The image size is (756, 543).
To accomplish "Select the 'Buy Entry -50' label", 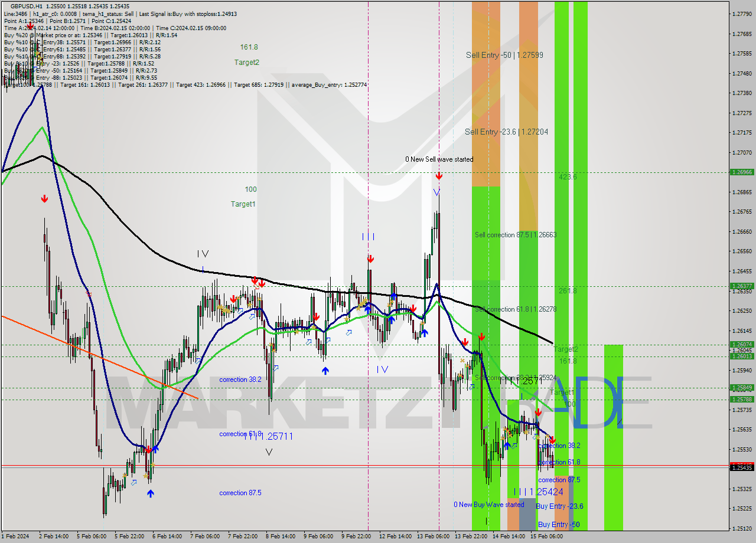I will pyautogui.click(x=559, y=525).
